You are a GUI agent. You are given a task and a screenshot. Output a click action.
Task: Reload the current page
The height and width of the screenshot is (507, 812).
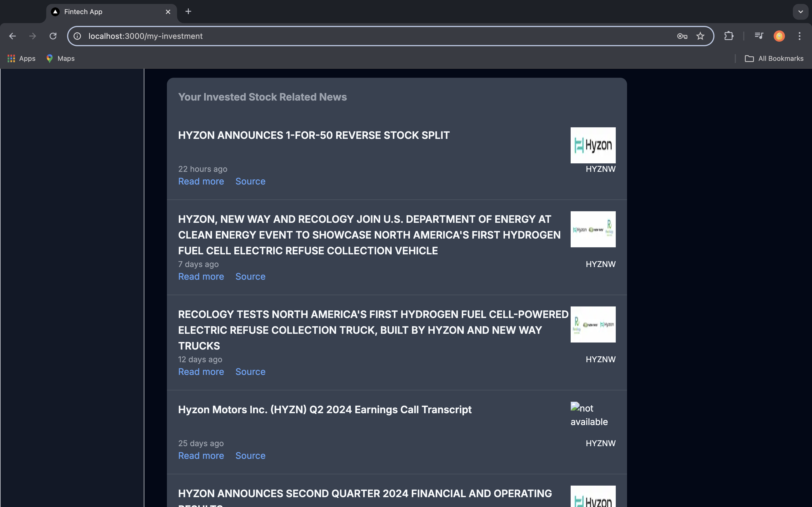click(53, 36)
